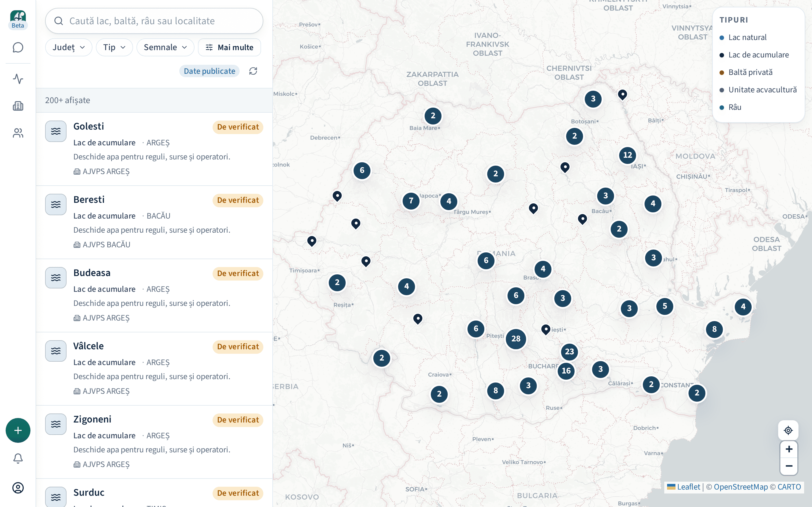Screen dimensions: 812x507
Task: Refresh the list with the reload icon
Action: (x=253, y=71)
